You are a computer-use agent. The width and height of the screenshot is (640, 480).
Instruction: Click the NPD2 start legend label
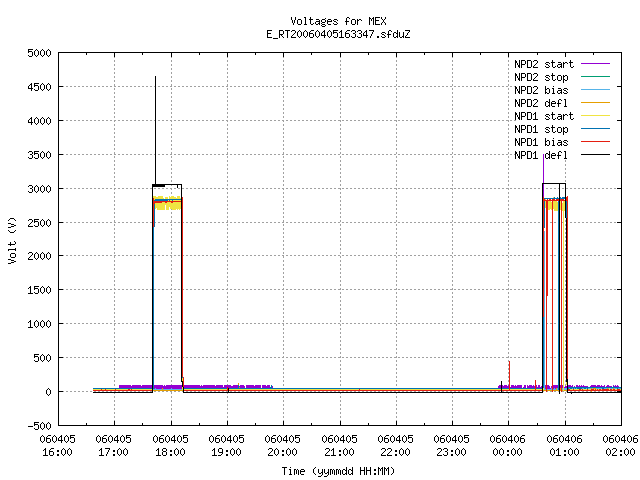(544, 64)
